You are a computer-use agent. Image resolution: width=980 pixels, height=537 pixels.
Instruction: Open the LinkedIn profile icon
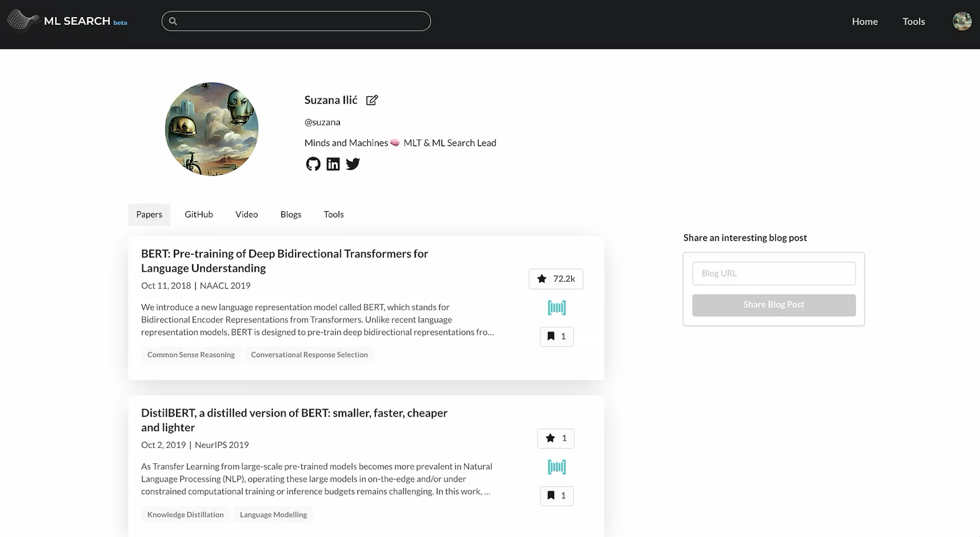pyautogui.click(x=333, y=164)
